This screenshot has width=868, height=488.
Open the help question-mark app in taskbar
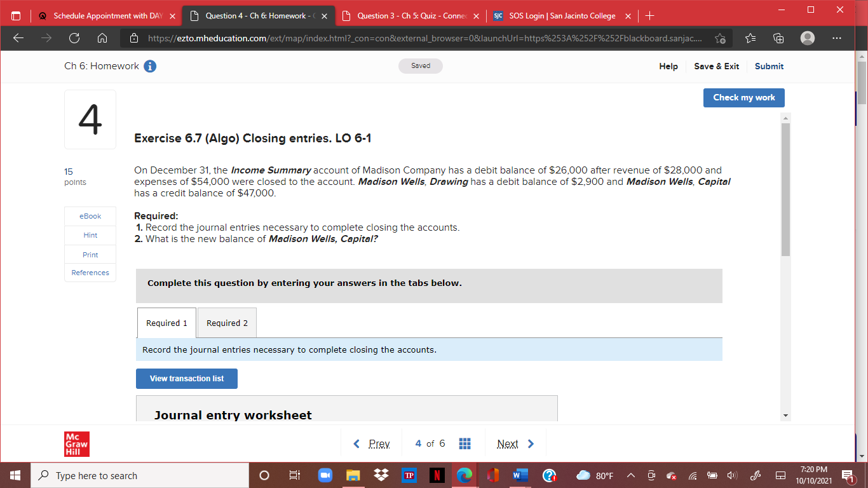550,475
